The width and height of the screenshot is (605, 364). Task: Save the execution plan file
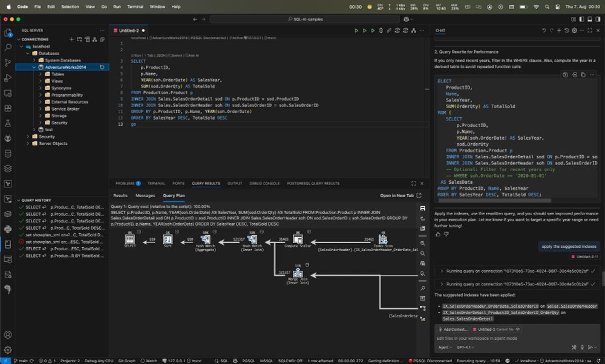(x=422, y=208)
